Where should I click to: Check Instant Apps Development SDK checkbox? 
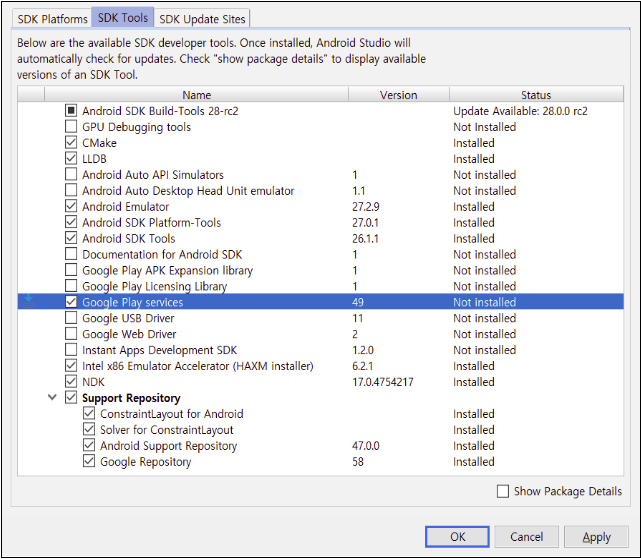click(x=71, y=350)
